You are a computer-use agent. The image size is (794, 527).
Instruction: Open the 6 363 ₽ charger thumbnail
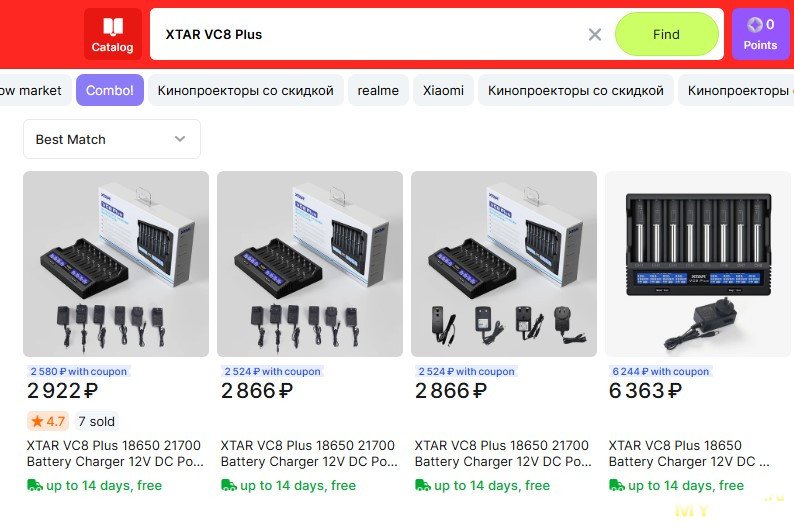tap(697, 264)
